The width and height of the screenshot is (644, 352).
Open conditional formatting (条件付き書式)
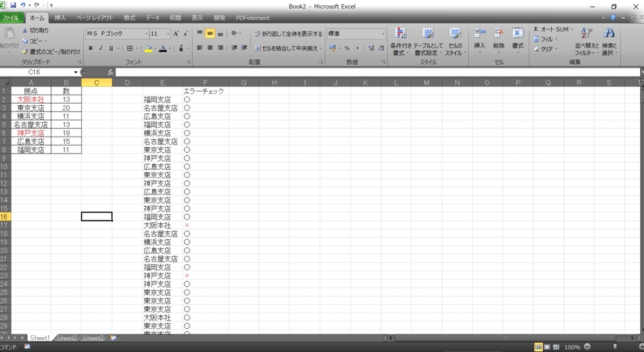[x=400, y=41]
